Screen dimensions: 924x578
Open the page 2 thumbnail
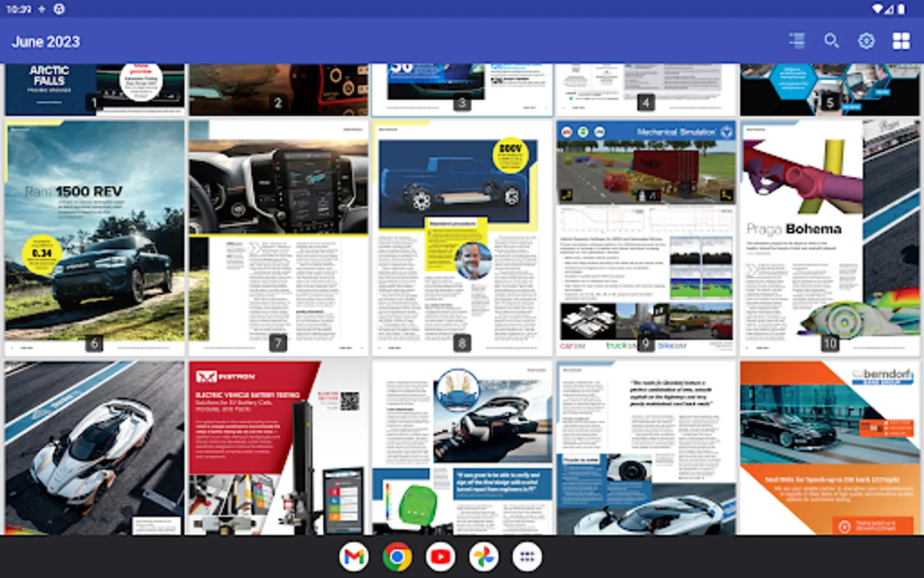coord(278,90)
